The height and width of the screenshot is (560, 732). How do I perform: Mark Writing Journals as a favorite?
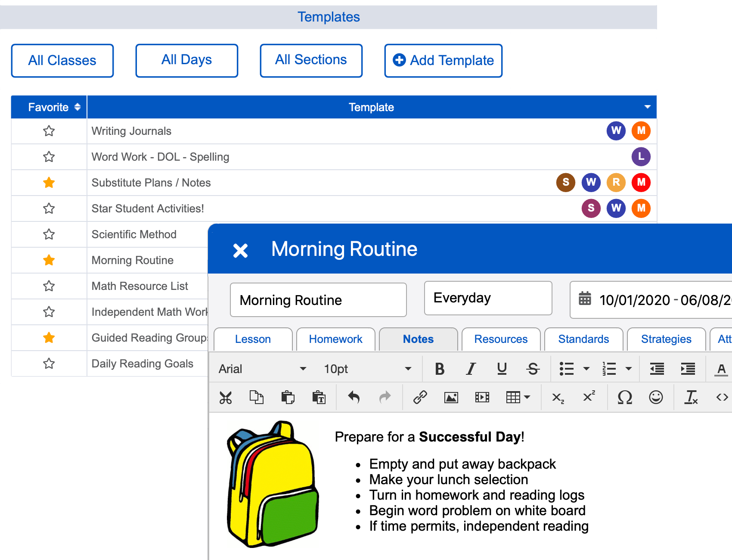pyautogui.click(x=49, y=131)
